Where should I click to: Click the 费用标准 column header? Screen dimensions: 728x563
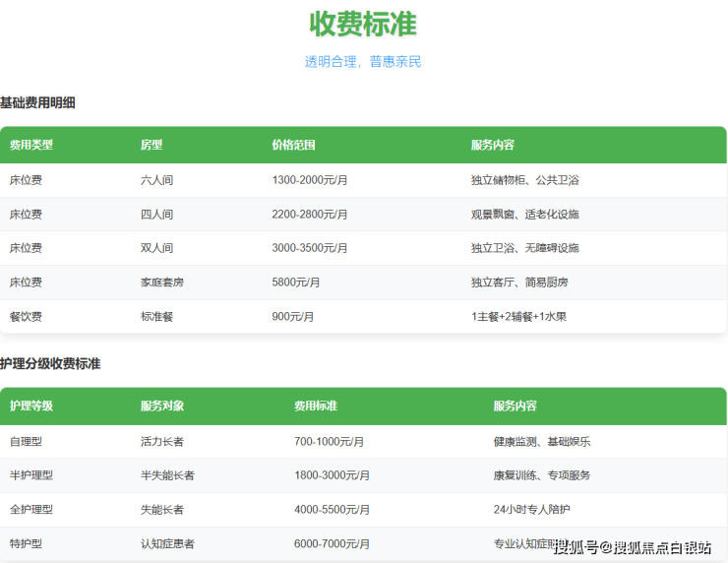(x=316, y=406)
